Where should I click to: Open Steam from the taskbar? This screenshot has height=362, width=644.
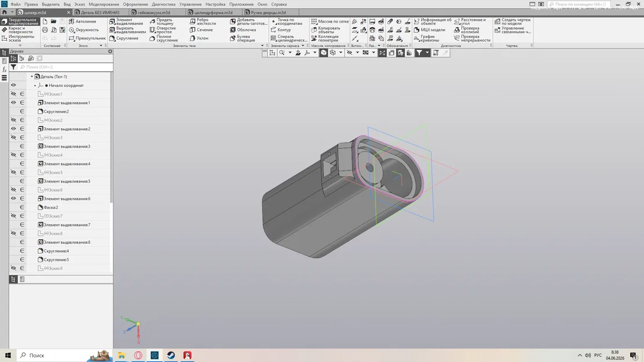(171, 356)
